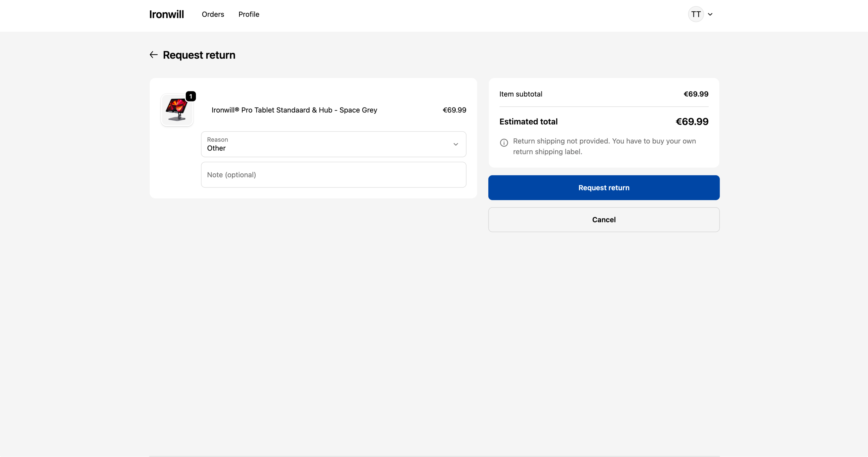Open the Reason dropdown set to Other
This screenshot has height=457, width=868.
334,144
